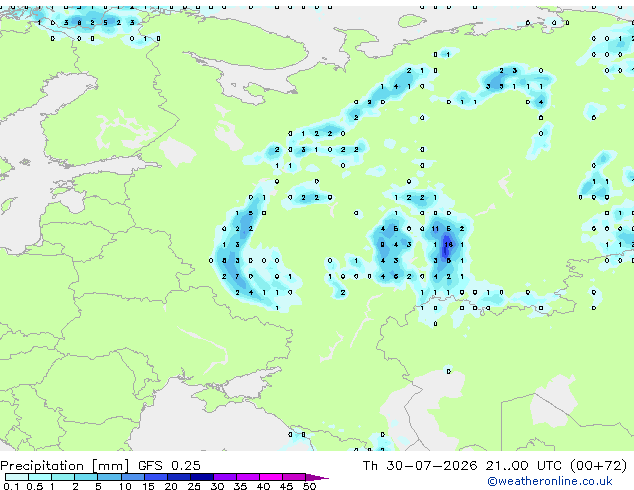634x490 pixels.
Task: Click the legend label '35'
Action: [x=240, y=486]
